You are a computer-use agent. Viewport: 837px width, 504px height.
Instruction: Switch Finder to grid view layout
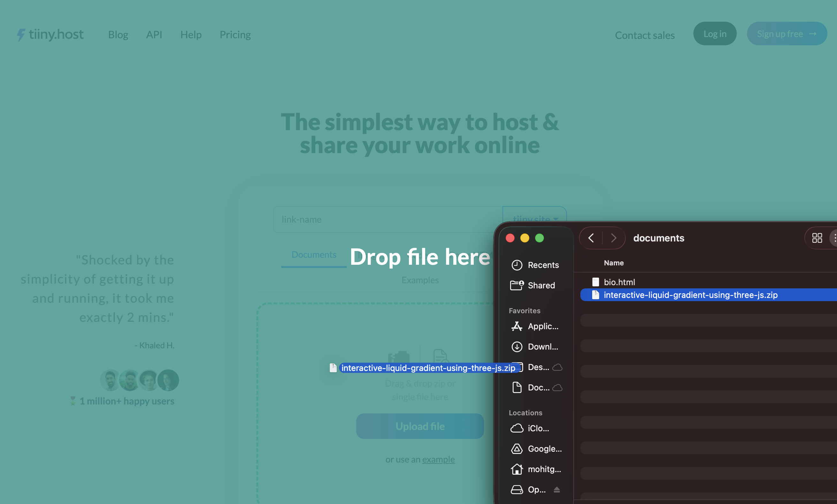pos(817,238)
